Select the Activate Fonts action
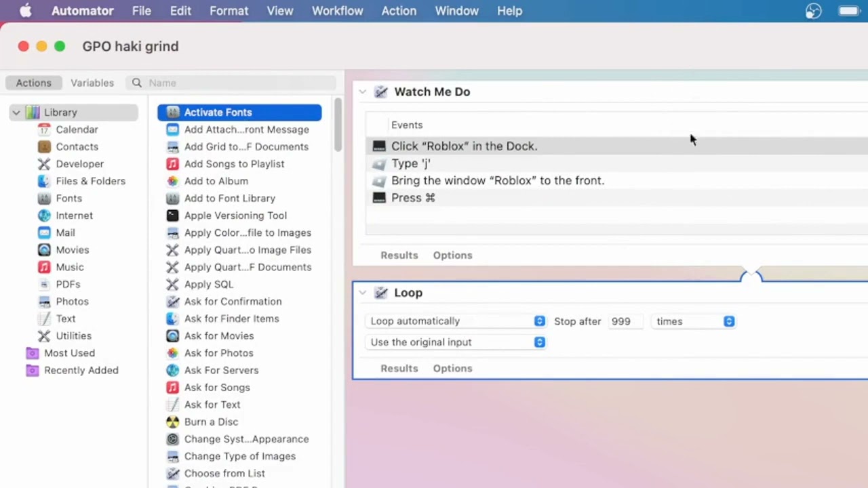868x488 pixels. (239, 113)
